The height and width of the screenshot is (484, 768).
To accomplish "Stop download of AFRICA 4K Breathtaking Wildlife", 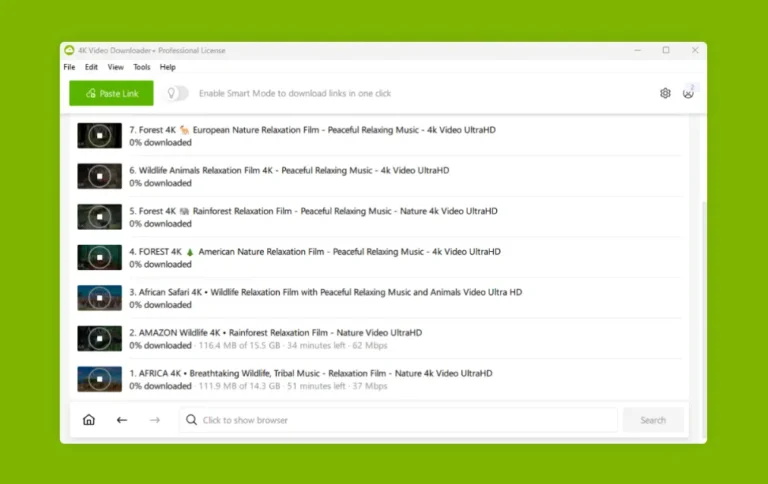I will coord(99,379).
